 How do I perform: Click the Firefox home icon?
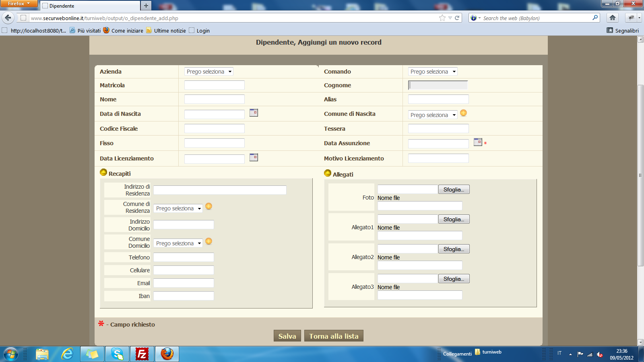(x=613, y=18)
